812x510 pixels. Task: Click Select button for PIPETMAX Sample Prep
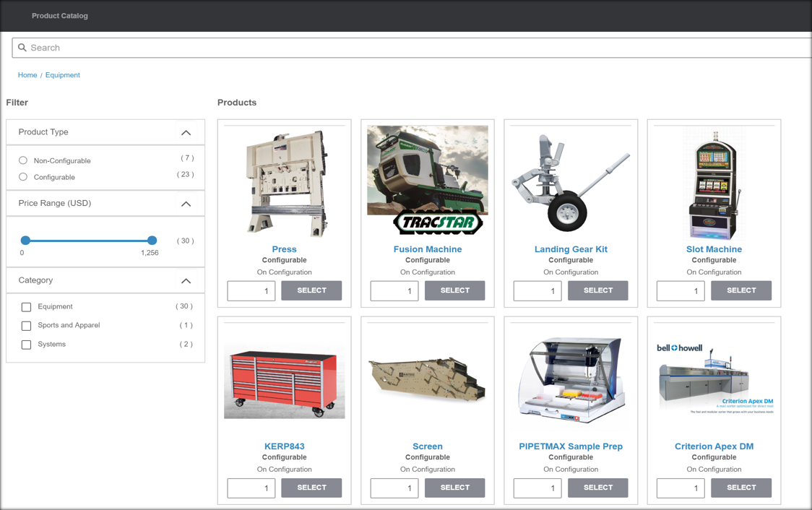point(597,488)
